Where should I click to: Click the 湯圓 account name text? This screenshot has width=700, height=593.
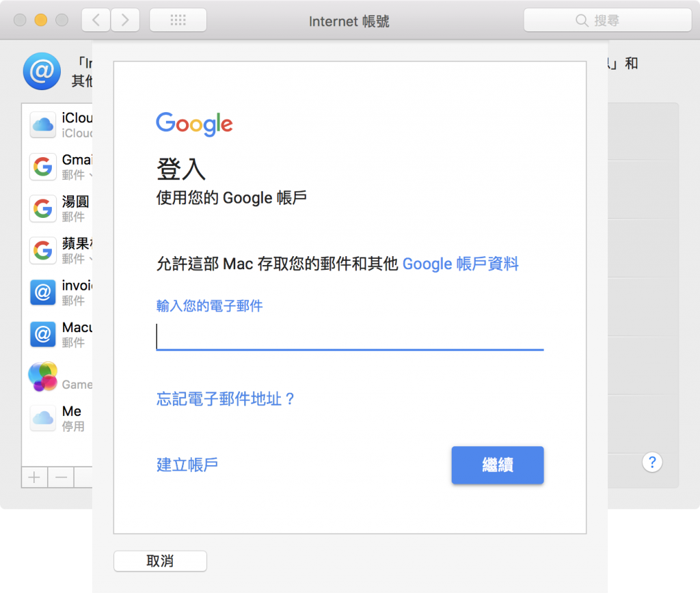75,202
